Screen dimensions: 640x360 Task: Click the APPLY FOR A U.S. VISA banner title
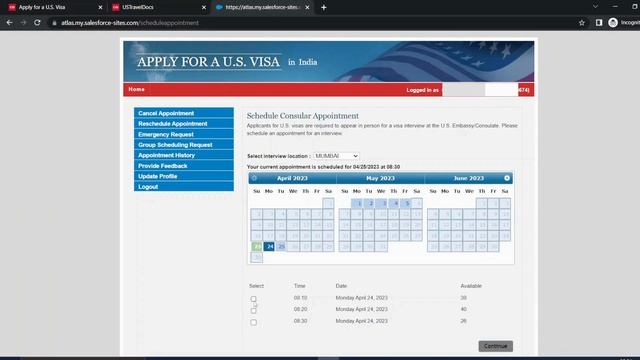tap(209, 62)
